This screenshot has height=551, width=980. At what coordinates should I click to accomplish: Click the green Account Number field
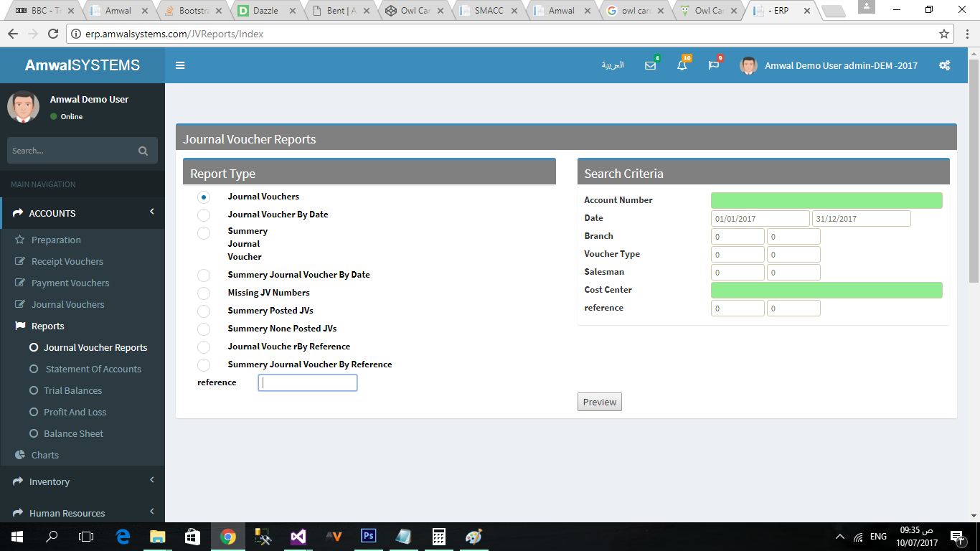click(826, 200)
